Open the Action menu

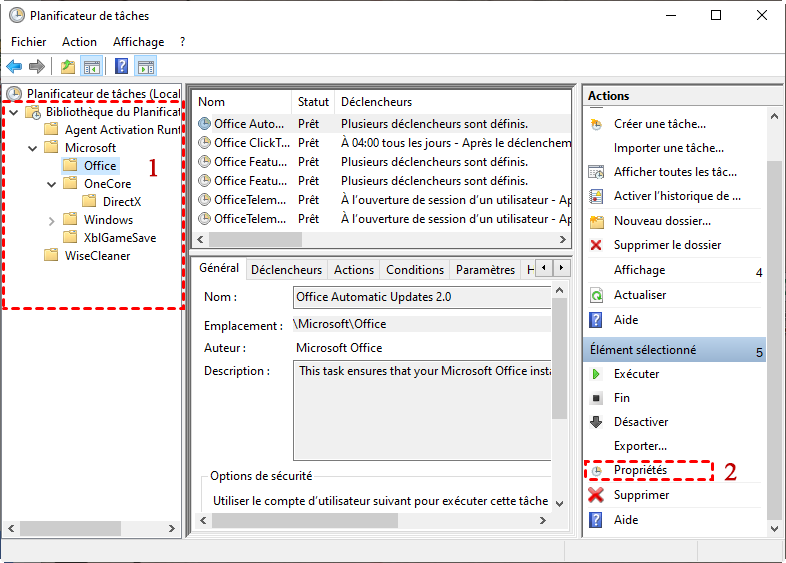click(x=79, y=42)
